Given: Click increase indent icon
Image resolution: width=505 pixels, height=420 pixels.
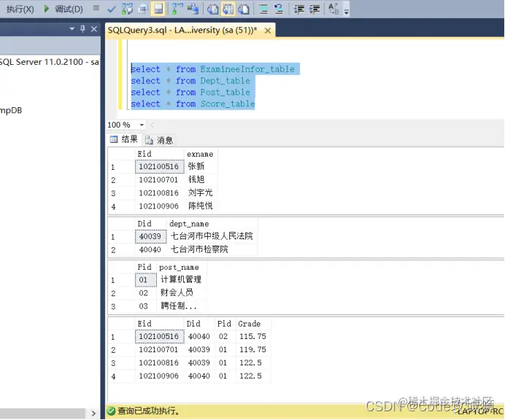Looking at the screenshot, I should tap(315, 9).
